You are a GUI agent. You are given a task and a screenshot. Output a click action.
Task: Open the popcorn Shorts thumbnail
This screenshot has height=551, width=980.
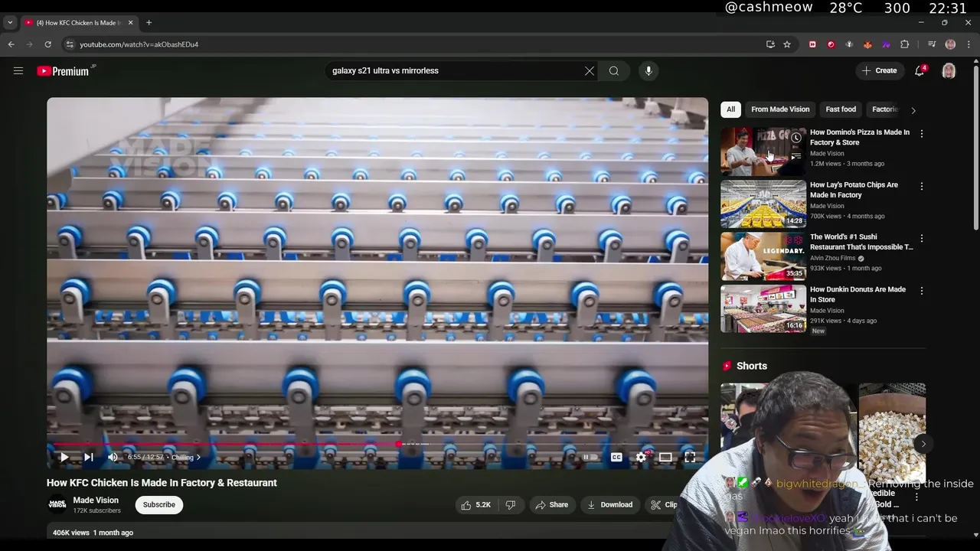(892, 433)
